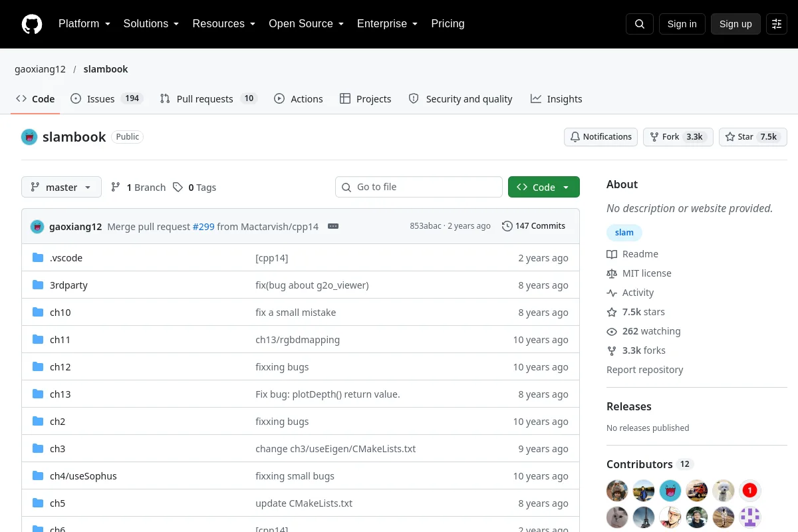Screen dimensions: 798x532
Task: Open the Solutions dropdown menu
Action: coord(151,24)
